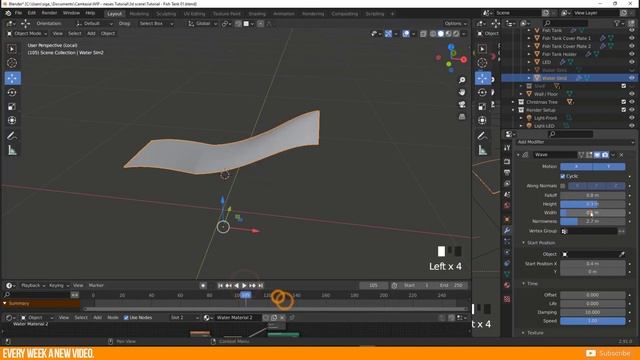Adjust the Height slider in Wave modifier
The width and height of the screenshot is (640, 360).
[x=592, y=204]
